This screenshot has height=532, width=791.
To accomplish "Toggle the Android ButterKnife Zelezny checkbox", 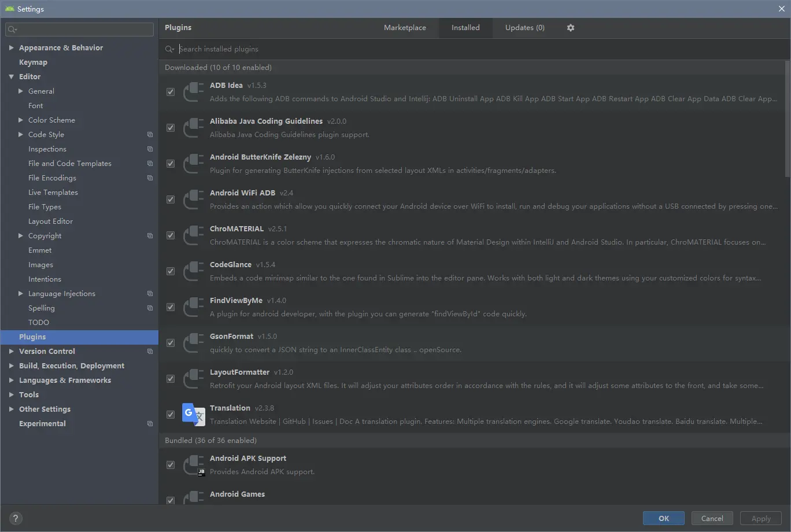I will click(171, 164).
